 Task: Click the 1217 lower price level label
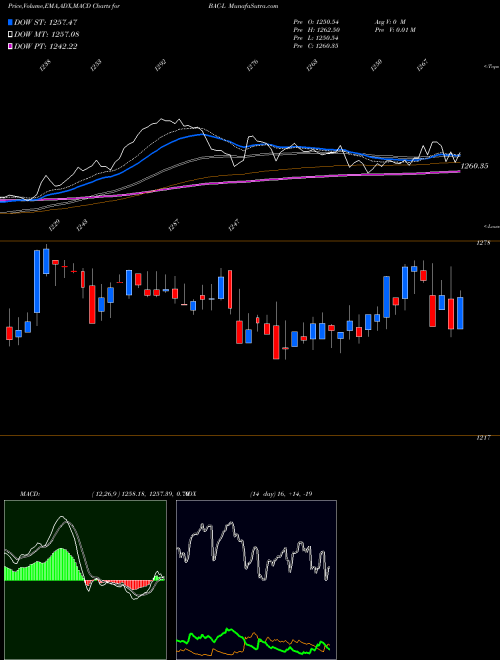pyautogui.click(x=484, y=438)
